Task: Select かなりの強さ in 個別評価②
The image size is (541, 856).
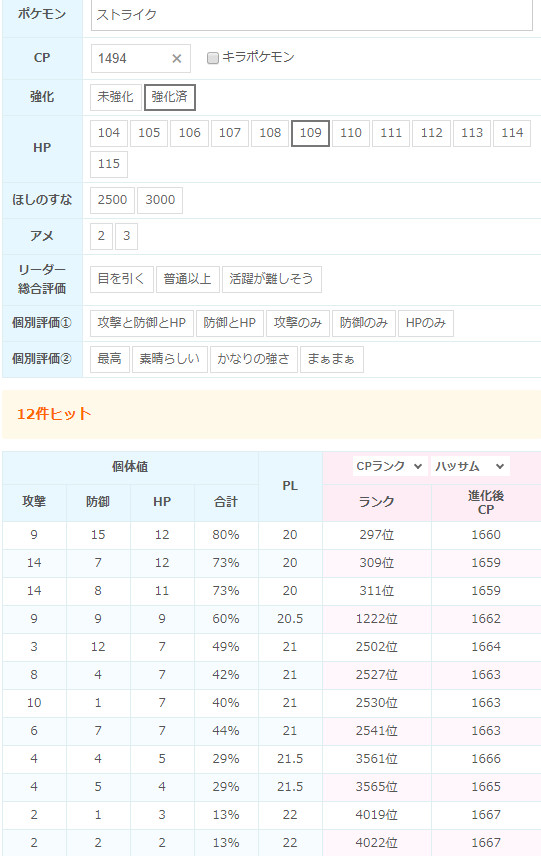Action: point(254,359)
